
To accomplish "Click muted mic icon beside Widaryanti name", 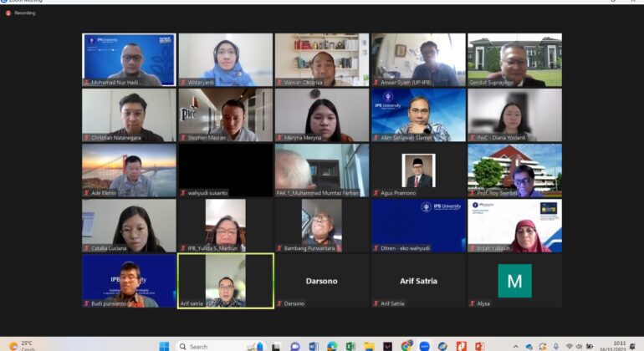I will [x=183, y=83].
